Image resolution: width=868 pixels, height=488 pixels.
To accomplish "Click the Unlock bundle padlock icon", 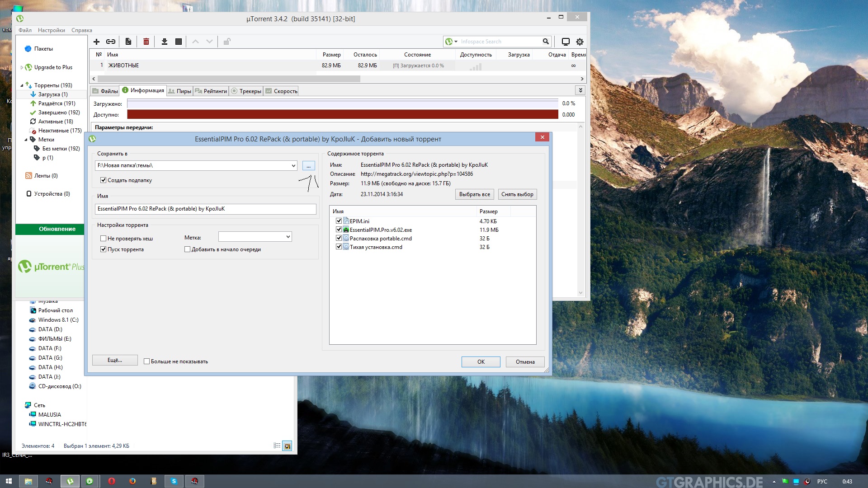I will pyautogui.click(x=227, y=42).
